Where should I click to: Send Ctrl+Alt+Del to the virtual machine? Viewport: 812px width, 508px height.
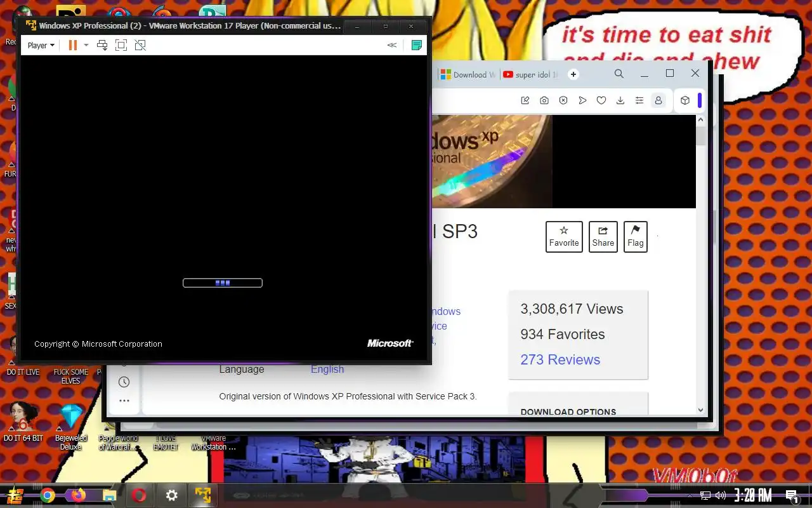102,45
